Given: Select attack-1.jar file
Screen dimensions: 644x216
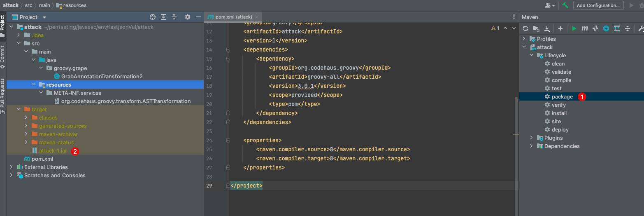Looking at the screenshot, I should click(x=53, y=150).
